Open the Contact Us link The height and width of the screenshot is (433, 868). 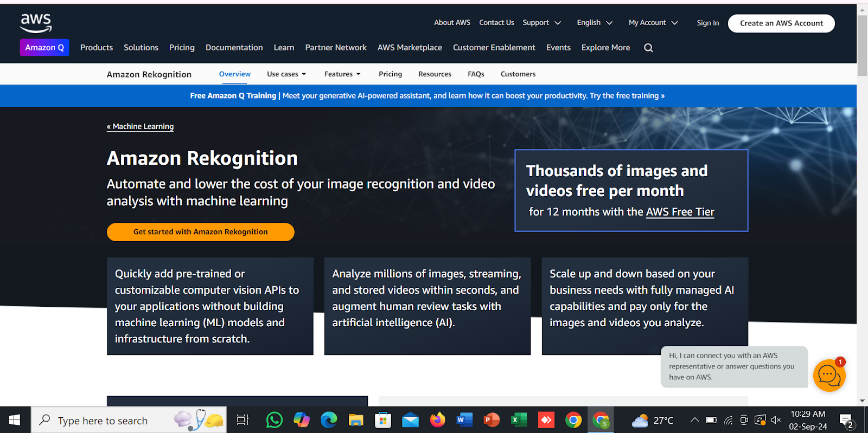click(x=496, y=23)
